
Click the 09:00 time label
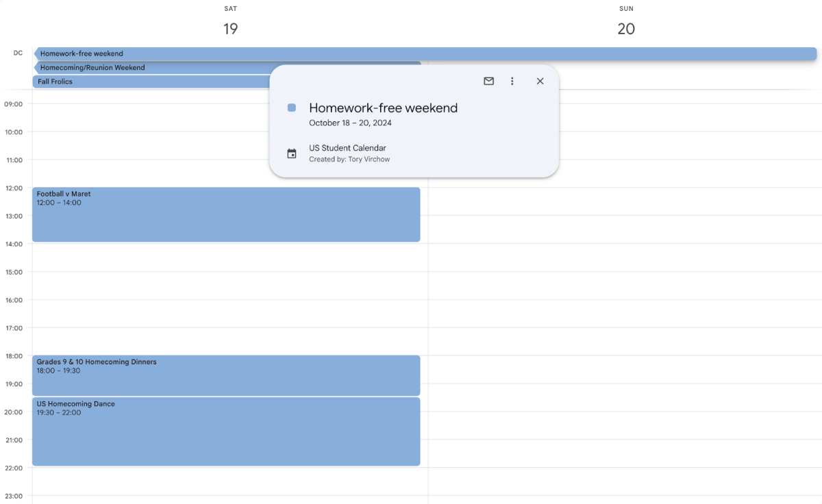(x=14, y=104)
